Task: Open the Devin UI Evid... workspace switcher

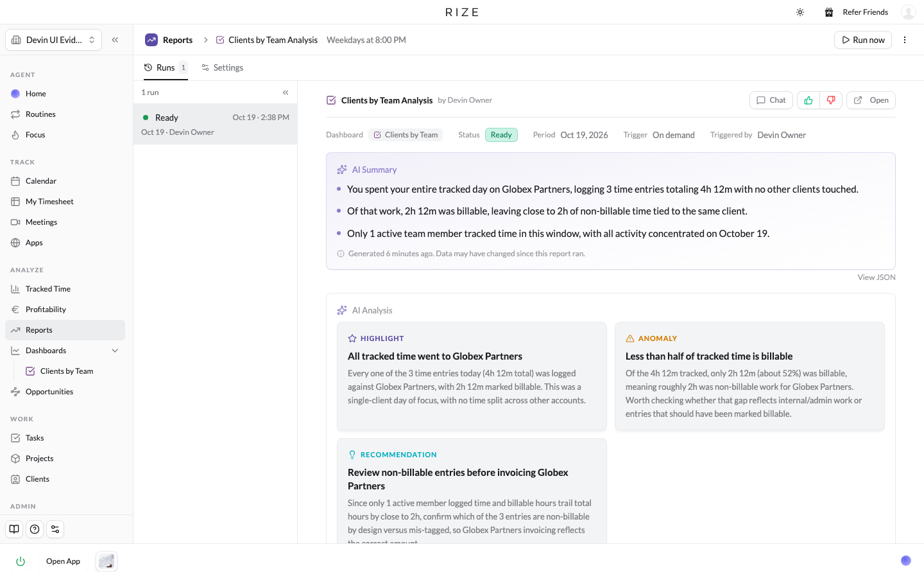Action: click(54, 40)
